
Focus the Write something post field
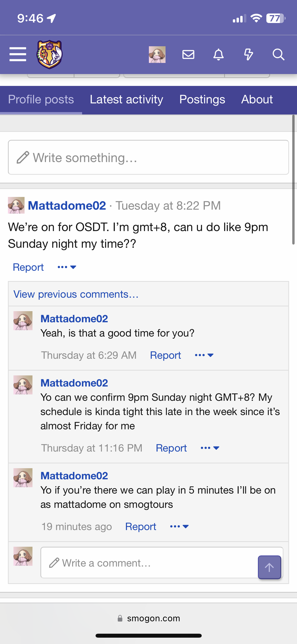click(x=148, y=157)
